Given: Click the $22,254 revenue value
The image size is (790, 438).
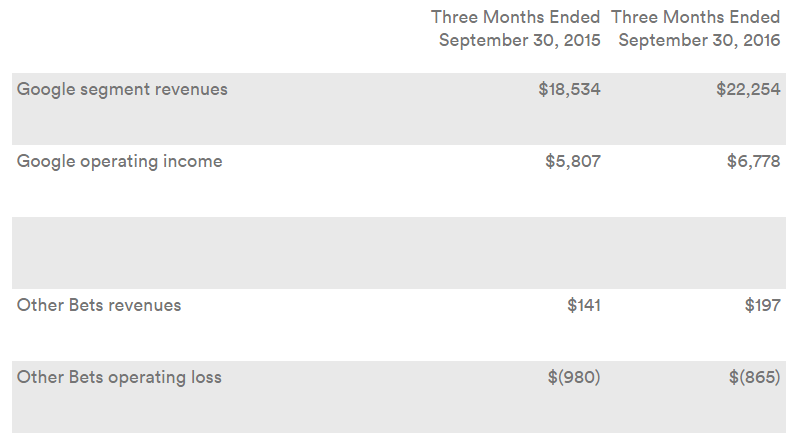Looking at the screenshot, I should coord(748,90).
